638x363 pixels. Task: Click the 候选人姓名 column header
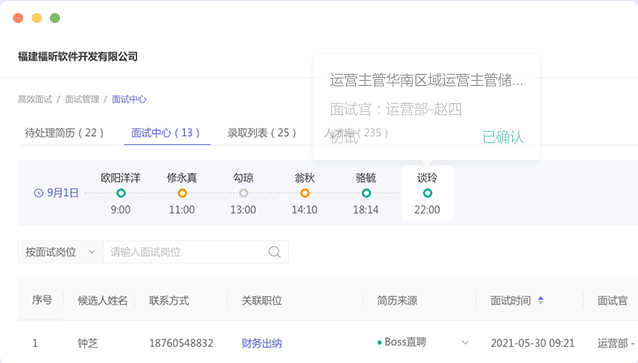103,300
